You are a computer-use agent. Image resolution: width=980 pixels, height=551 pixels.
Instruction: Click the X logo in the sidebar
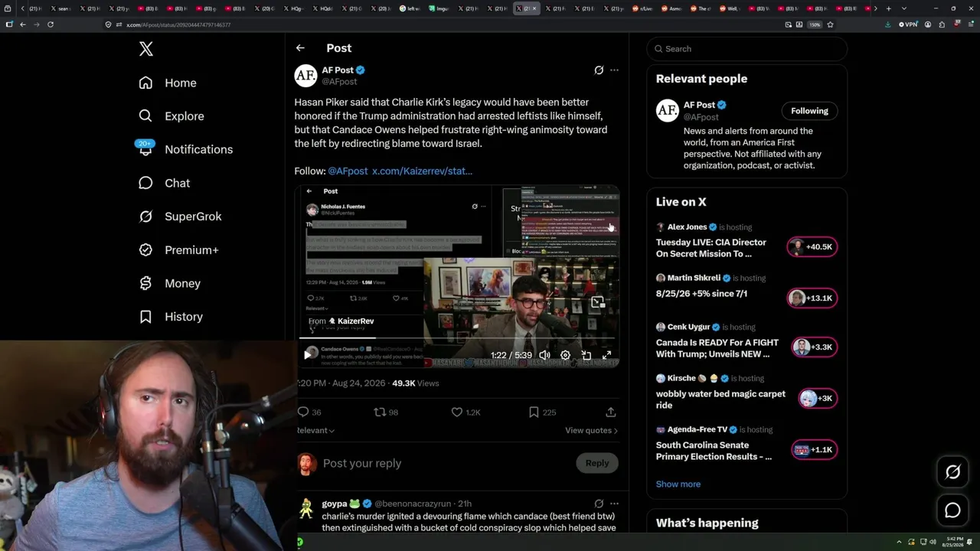pos(146,49)
